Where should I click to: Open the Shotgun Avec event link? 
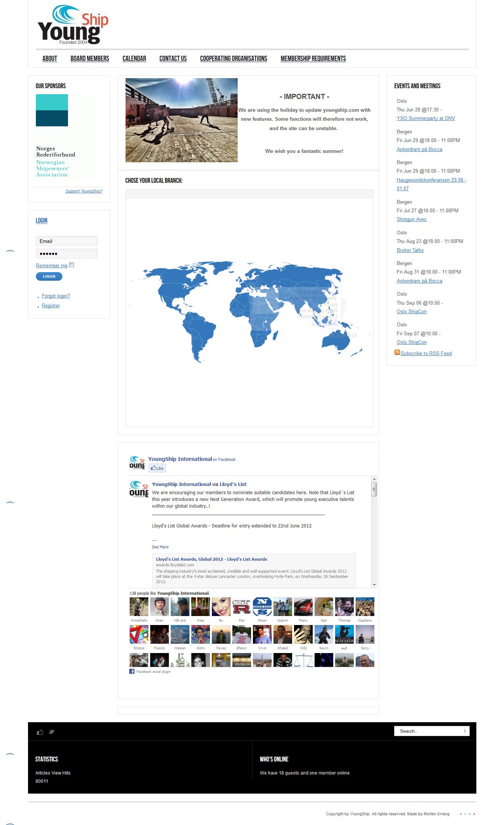click(x=411, y=219)
